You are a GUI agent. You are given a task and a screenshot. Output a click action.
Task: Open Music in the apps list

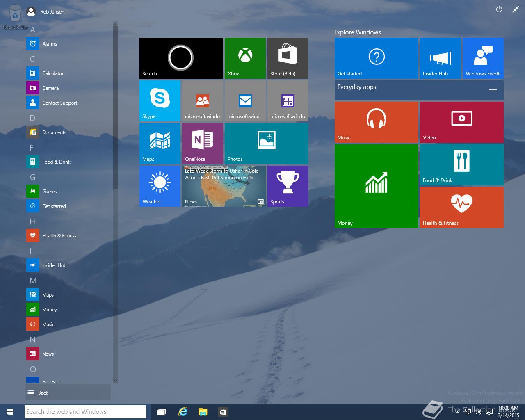click(69, 324)
